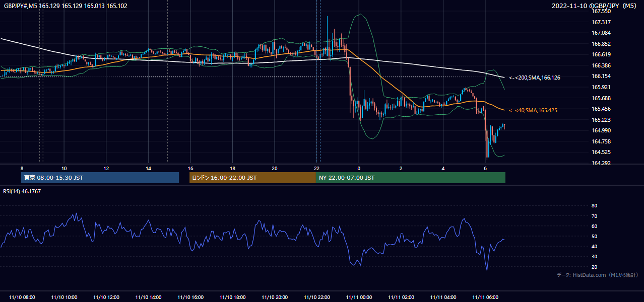
Task: Click RSI scale value 20
Action: click(594, 267)
